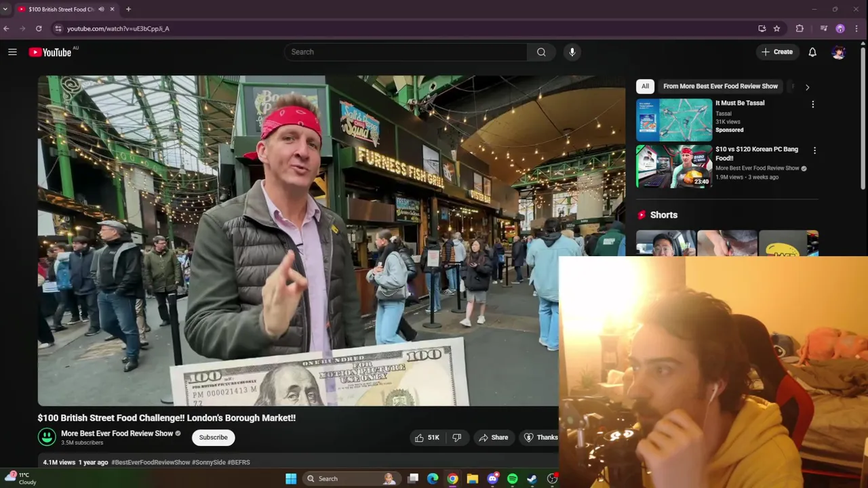Open the YouTube guide hamburger menu
This screenshot has width=868, height=488.
12,52
